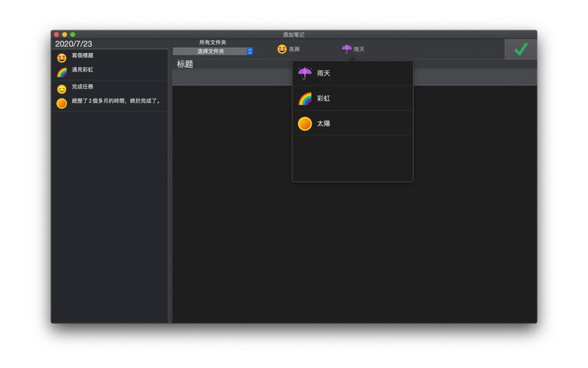Click the star-eyed mood emoji in the top toolbar

(x=282, y=49)
